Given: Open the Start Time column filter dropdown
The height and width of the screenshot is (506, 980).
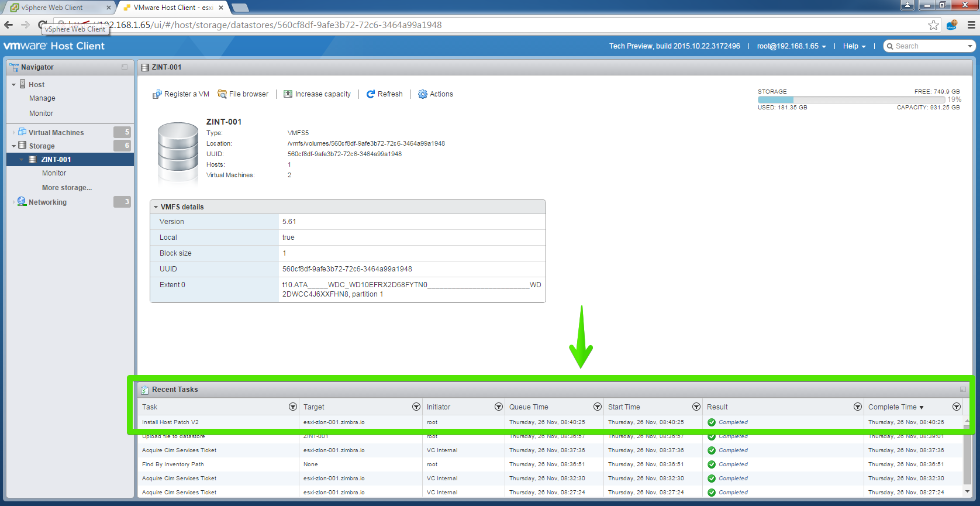Looking at the screenshot, I should click(x=696, y=407).
